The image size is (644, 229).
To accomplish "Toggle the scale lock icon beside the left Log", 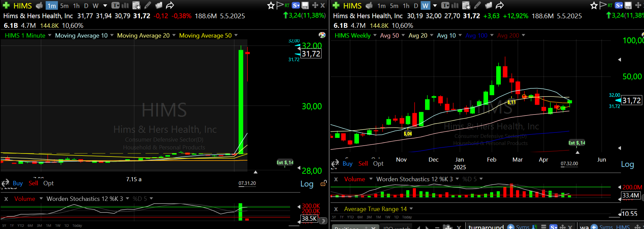I will (323, 183).
